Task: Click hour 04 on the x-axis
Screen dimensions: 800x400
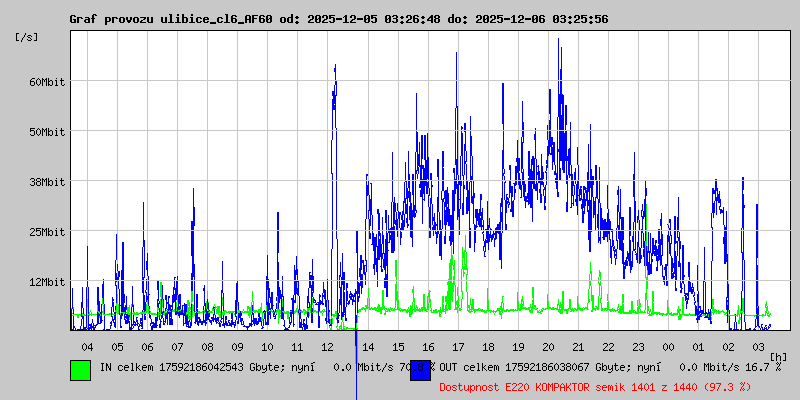Action: click(87, 347)
